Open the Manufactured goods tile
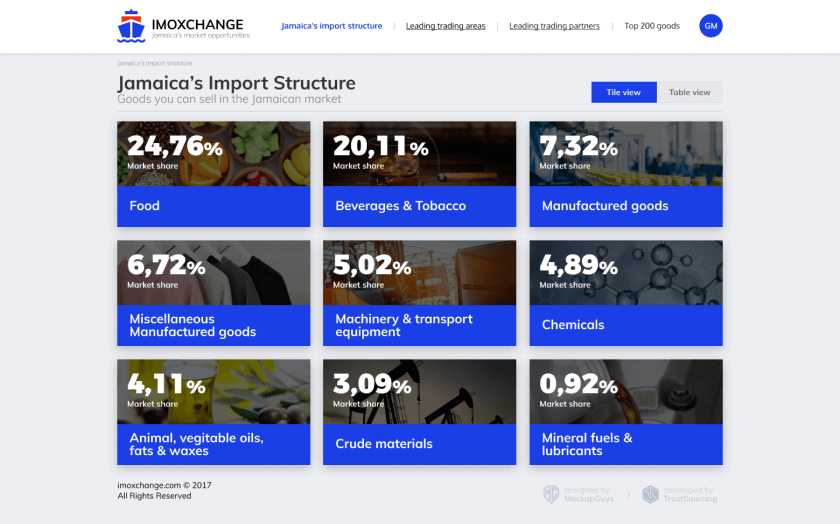 (x=625, y=174)
